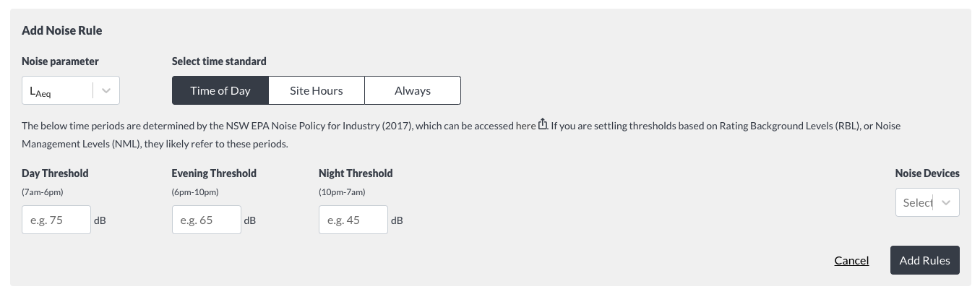Viewport: 980px width, 297px height.
Task: Click the Noise Devices chevron arrow
Action: click(946, 202)
